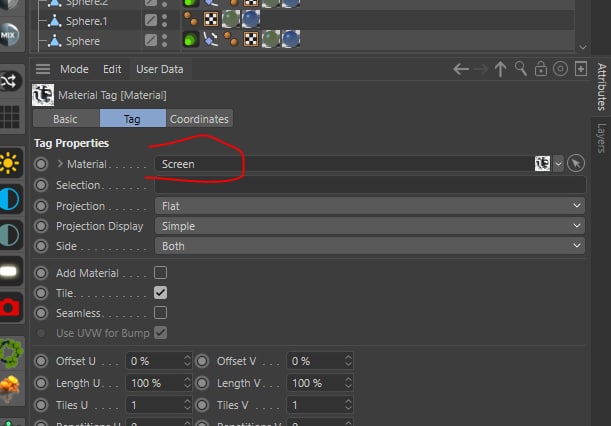Open the Side dropdown showing Both
The width and height of the screenshot is (611, 426).
[369, 246]
